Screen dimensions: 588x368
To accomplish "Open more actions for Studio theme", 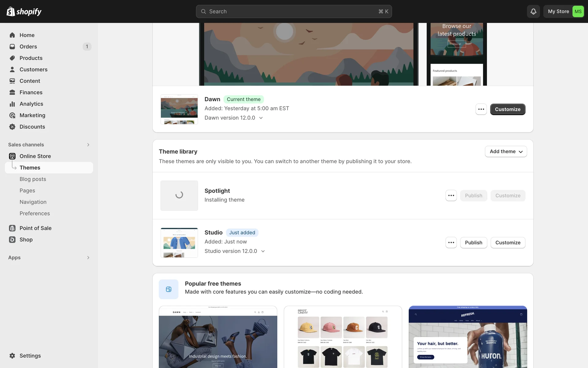I will 451,243.
